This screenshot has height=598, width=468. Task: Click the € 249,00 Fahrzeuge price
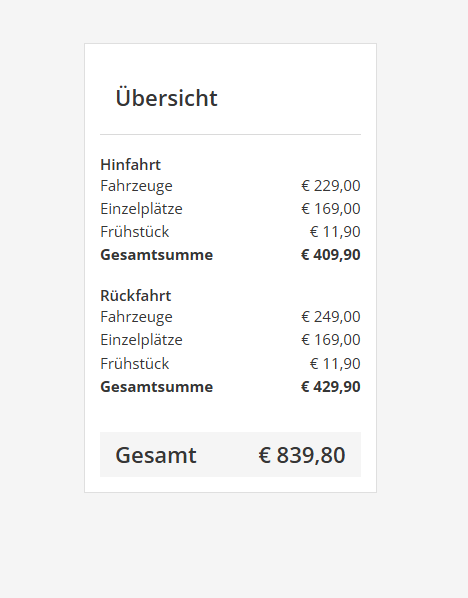tap(331, 317)
